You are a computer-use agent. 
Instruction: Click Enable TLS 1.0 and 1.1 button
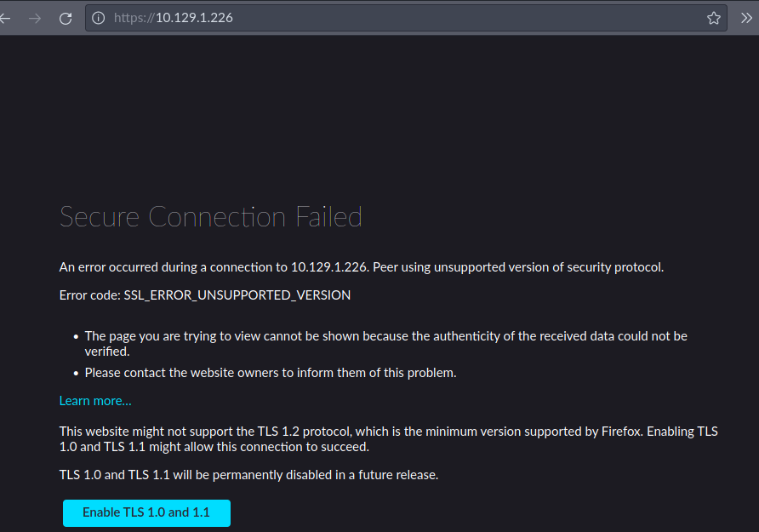click(146, 512)
